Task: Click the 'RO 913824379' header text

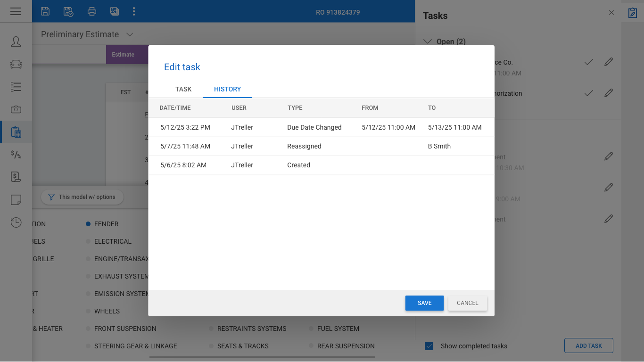Action: [338, 12]
